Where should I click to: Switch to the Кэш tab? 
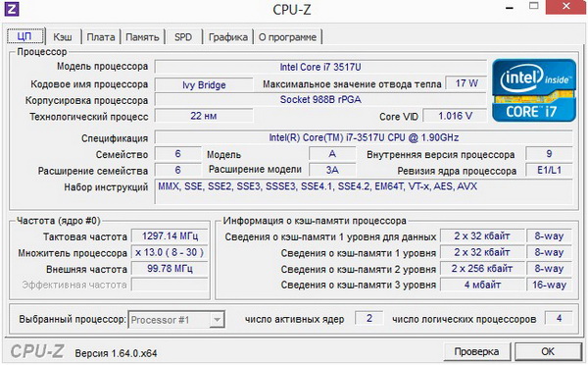[63, 37]
